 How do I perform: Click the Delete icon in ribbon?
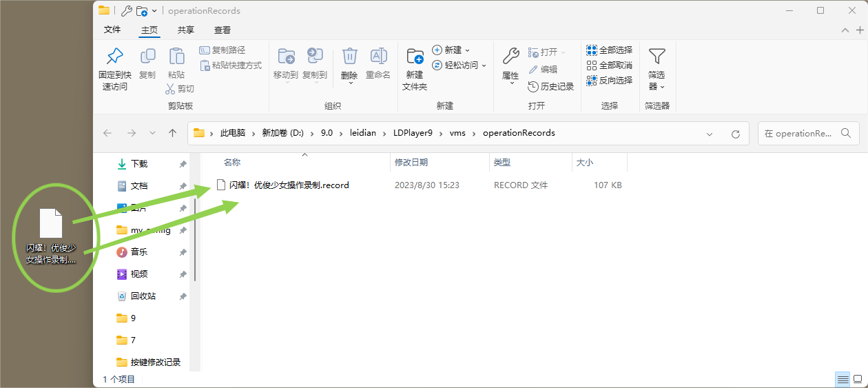coord(349,57)
